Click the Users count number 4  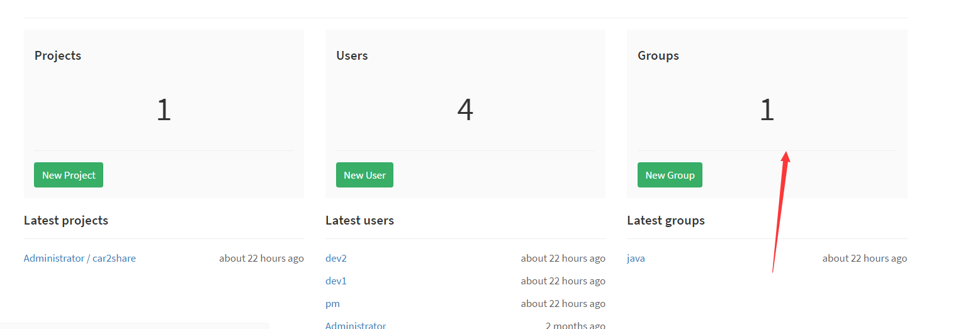click(x=465, y=110)
